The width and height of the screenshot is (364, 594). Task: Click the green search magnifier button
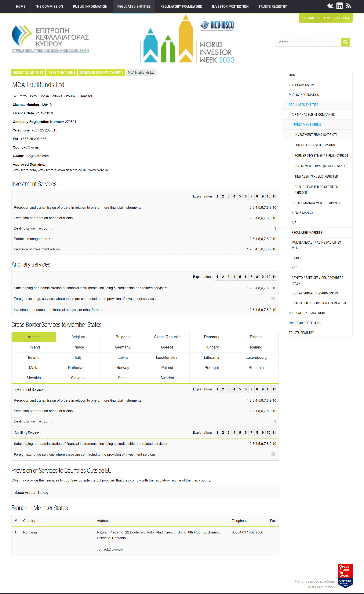[345, 42]
